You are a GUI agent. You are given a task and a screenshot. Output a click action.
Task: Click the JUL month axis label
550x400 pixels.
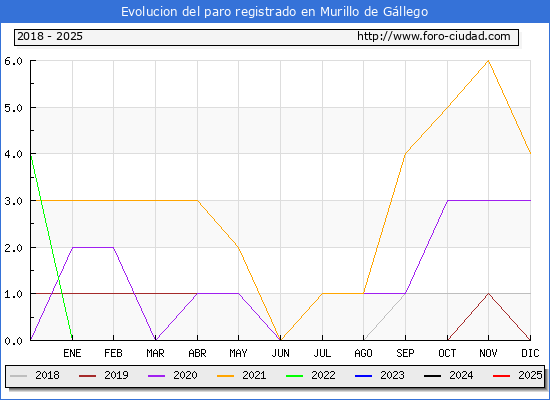tap(322, 353)
